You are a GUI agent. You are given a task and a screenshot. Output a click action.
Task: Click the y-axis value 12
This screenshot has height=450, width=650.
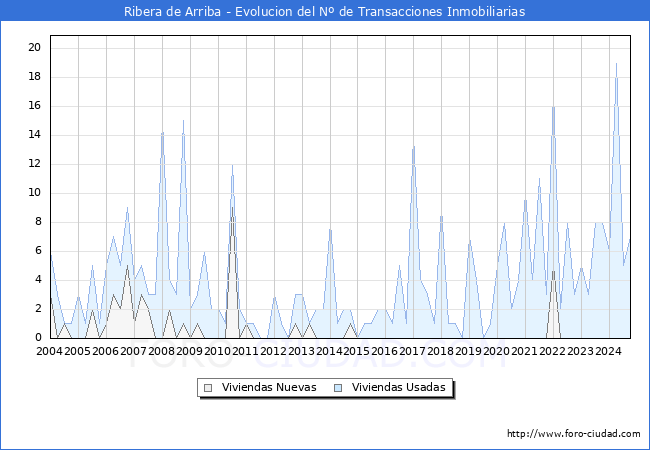(35, 164)
